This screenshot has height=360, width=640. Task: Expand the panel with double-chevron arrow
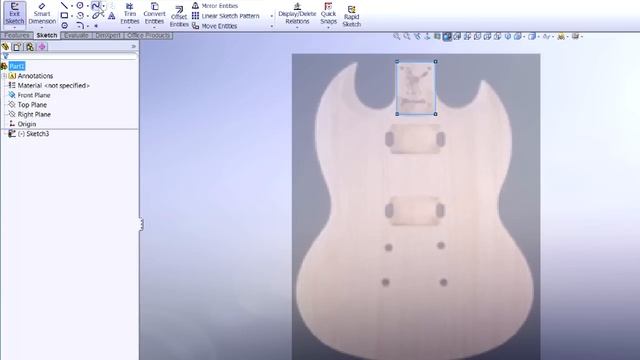(x=133, y=47)
